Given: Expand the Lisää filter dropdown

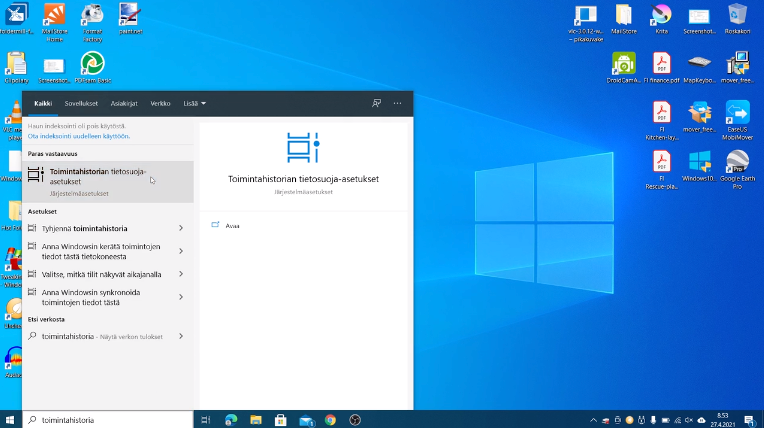Looking at the screenshot, I should click(194, 103).
